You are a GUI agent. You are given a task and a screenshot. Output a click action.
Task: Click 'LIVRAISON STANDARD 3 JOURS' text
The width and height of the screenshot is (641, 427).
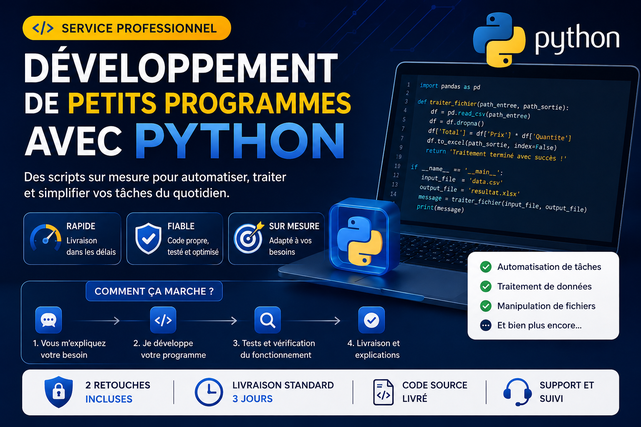[x=283, y=392]
